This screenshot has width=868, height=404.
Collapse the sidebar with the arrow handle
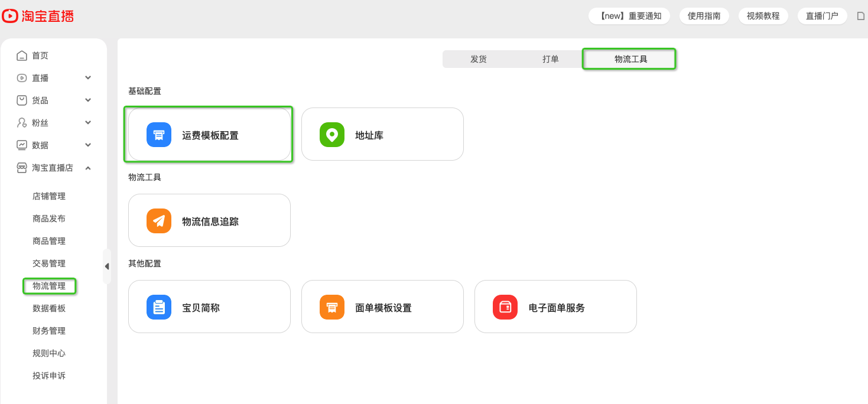(x=107, y=266)
